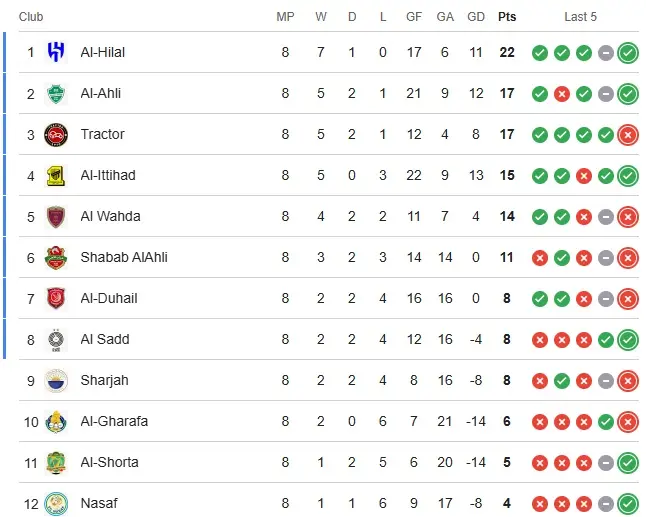Click the Shabab AlAhli club crest
Viewport: 646px width, 517px height.
coord(56,257)
